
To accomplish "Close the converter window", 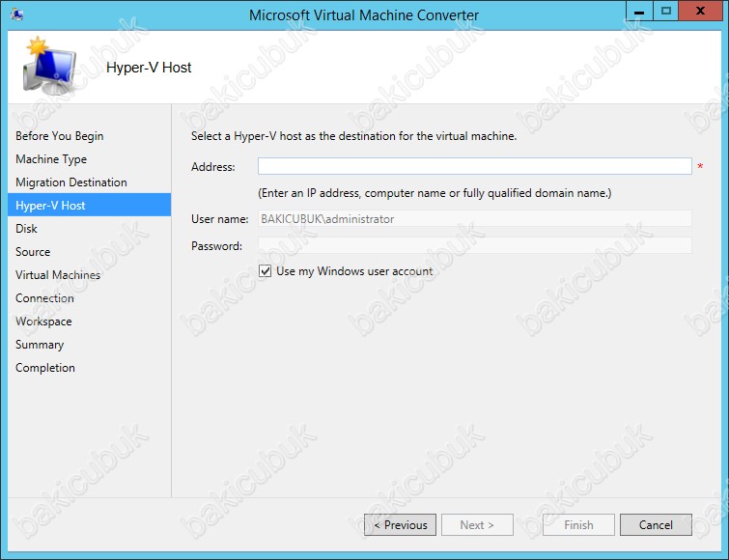I will pos(700,12).
